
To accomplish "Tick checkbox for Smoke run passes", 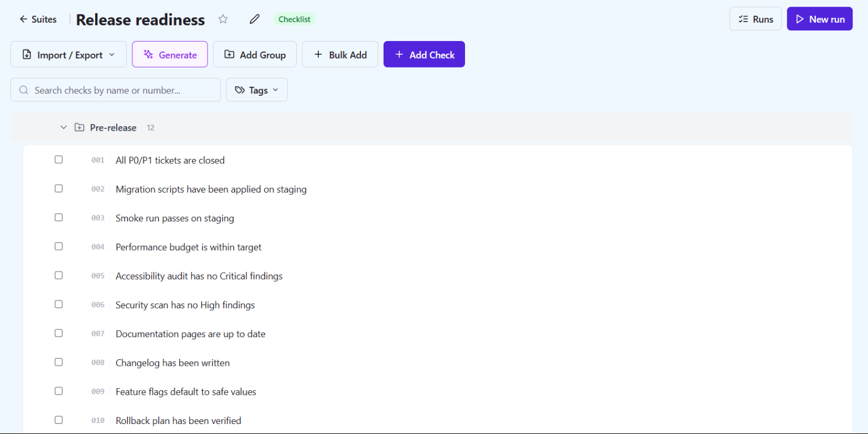I will [59, 218].
